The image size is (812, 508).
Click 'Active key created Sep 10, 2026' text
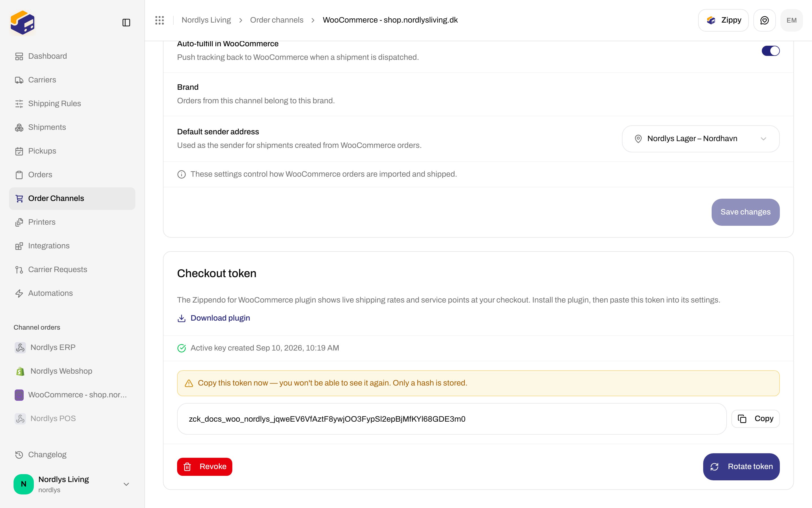tap(265, 348)
